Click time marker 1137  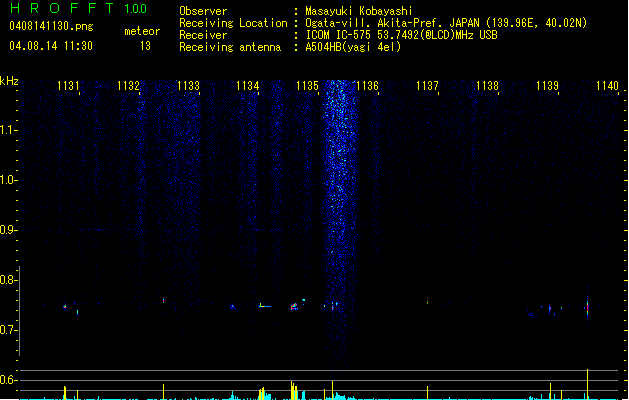point(427,86)
